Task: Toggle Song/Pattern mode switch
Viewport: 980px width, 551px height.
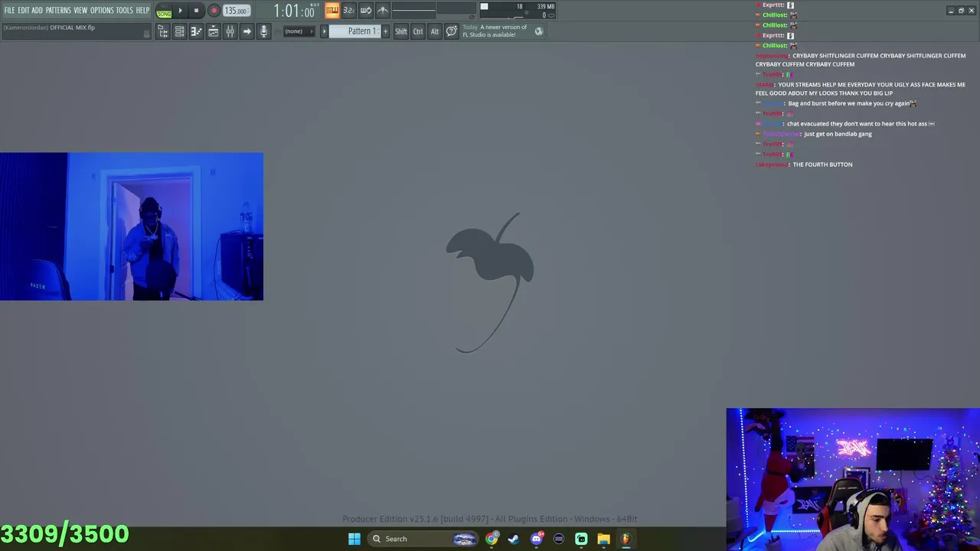Action: coord(164,11)
